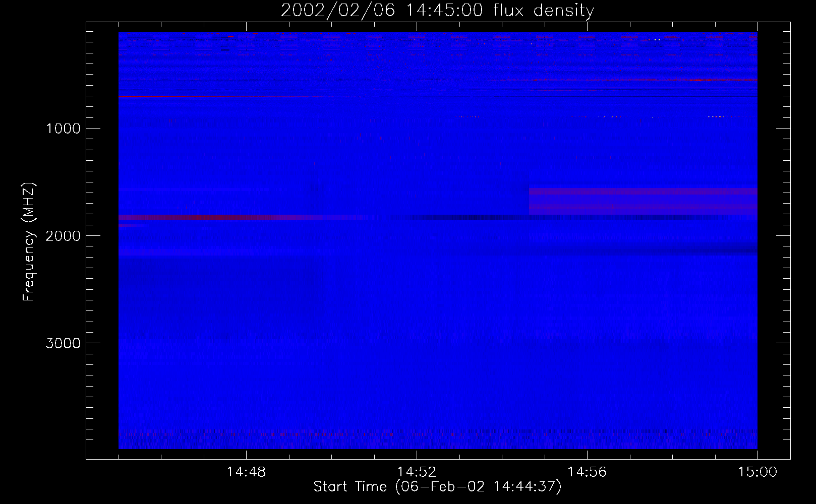The image size is (816, 504).
Task: Click the 14:56 time tick label
Action: pyautogui.click(x=587, y=472)
